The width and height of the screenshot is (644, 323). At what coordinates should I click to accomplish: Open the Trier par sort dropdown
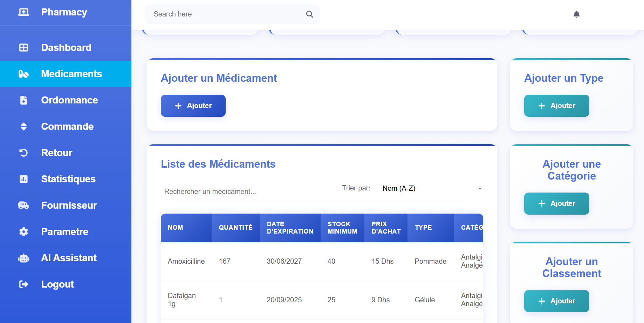click(x=432, y=189)
